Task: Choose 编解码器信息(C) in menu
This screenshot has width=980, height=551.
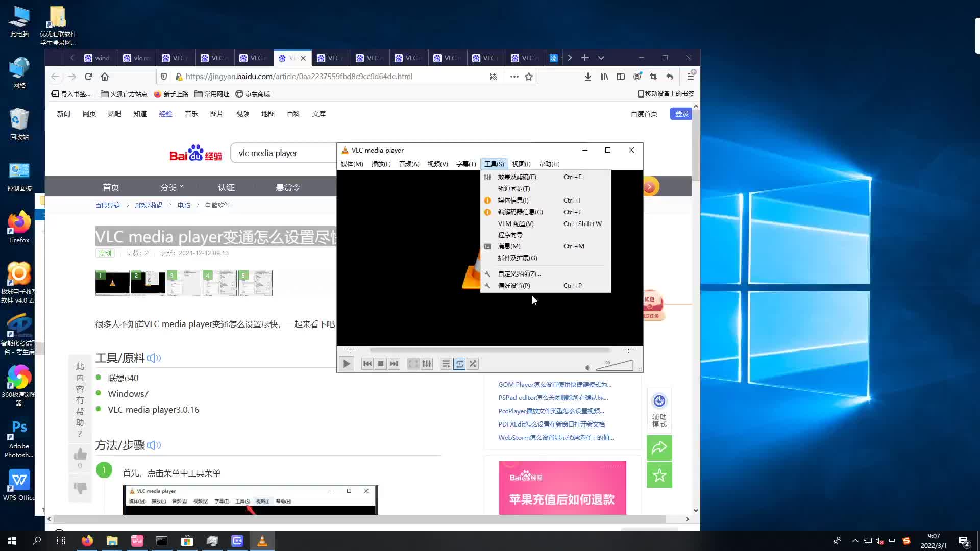Action: [546, 212]
